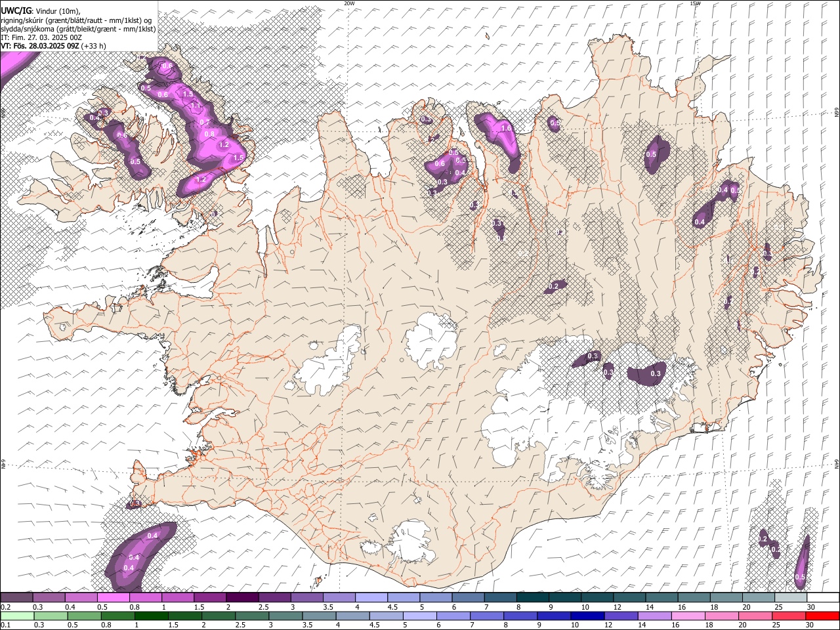Click the deep blue 10 swatch, lower legend
Image resolution: width=840 pixels, height=630 pixels.
587,616
